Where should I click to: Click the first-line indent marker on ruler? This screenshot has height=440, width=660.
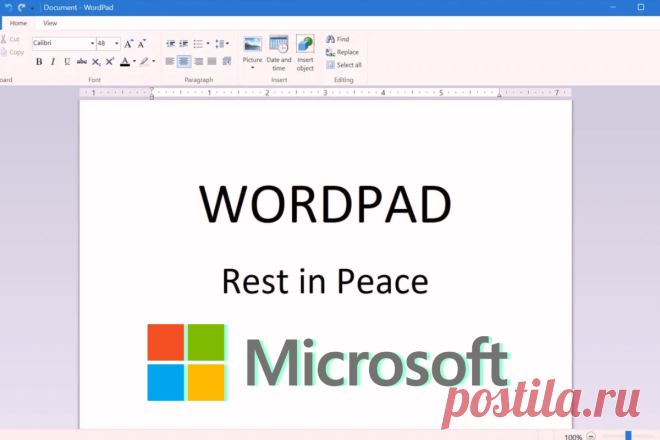click(152, 89)
